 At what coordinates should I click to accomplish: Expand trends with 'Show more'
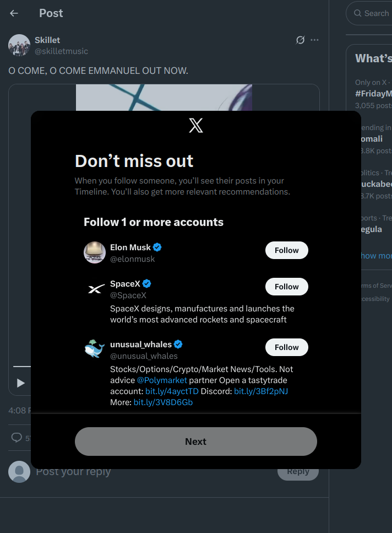[x=377, y=255]
